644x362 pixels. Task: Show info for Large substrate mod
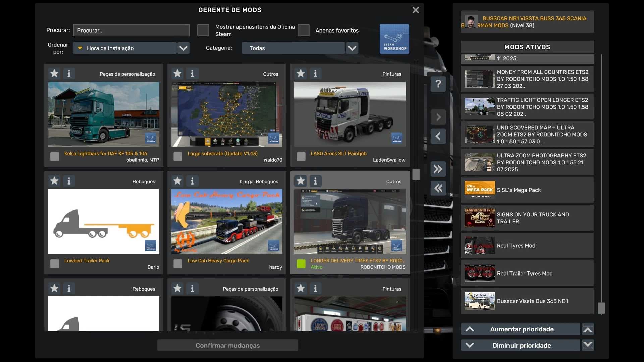click(192, 73)
